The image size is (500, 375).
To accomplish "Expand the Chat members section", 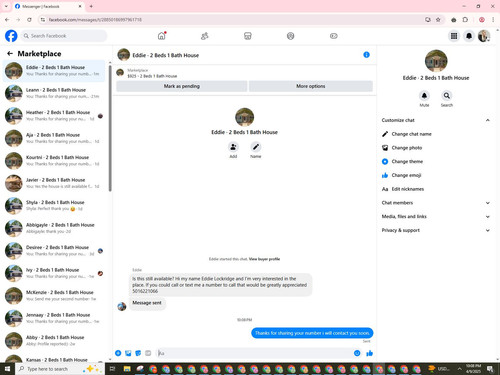I will click(x=488, y=203).
